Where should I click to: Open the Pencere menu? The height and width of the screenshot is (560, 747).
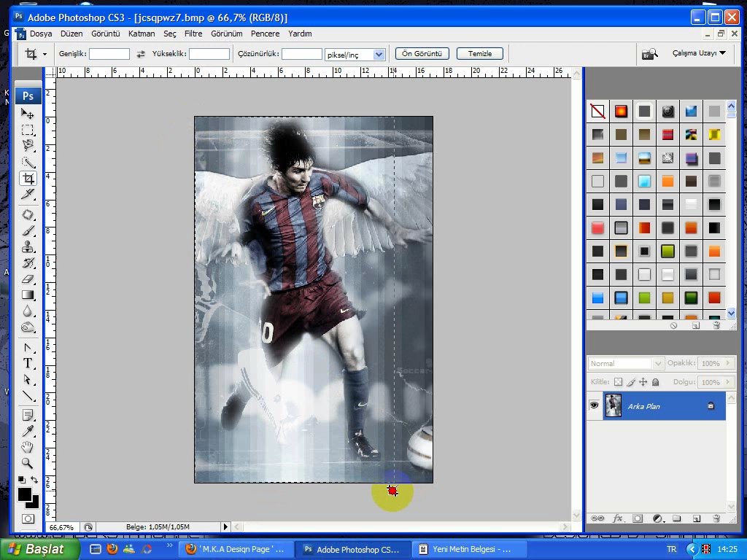[x=266, y=34]
